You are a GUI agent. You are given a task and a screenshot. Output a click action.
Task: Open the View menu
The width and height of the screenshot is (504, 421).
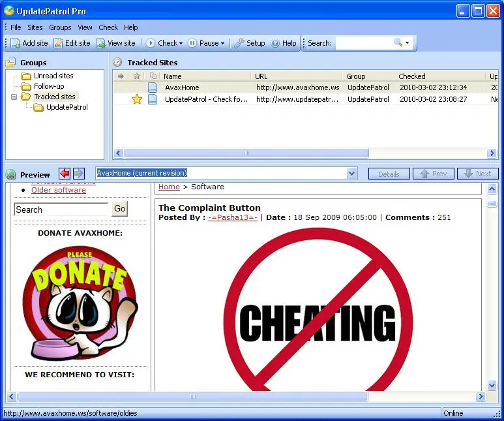(85, 27)
